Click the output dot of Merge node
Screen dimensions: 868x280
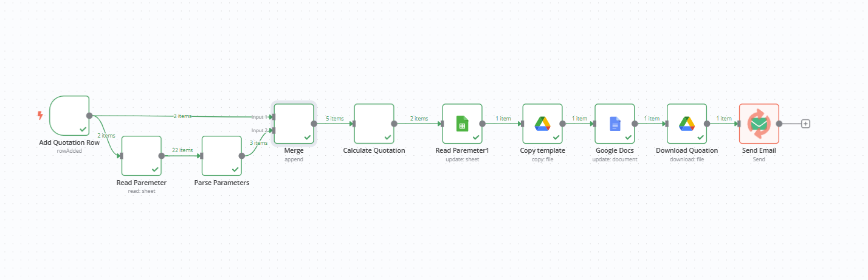pyautogui.click(x=314, y=124)
